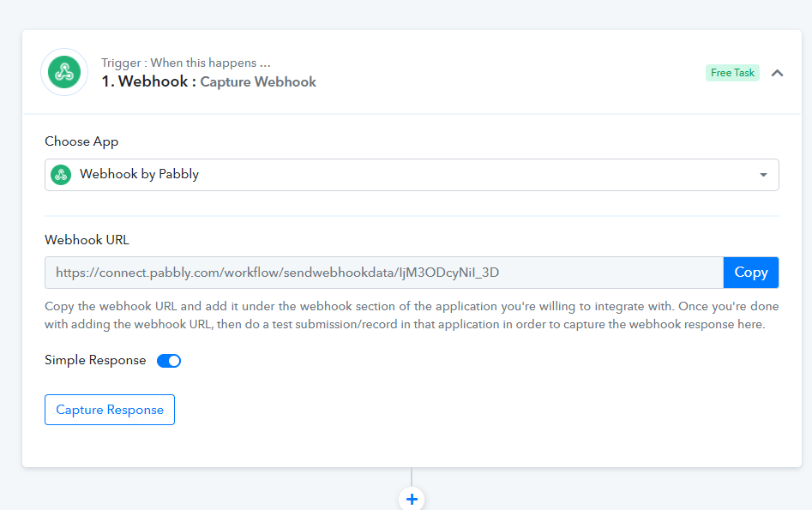This screenshot has width=812, height=510.
Task: Click the Free Task badge
Action: tap(732, 73)
